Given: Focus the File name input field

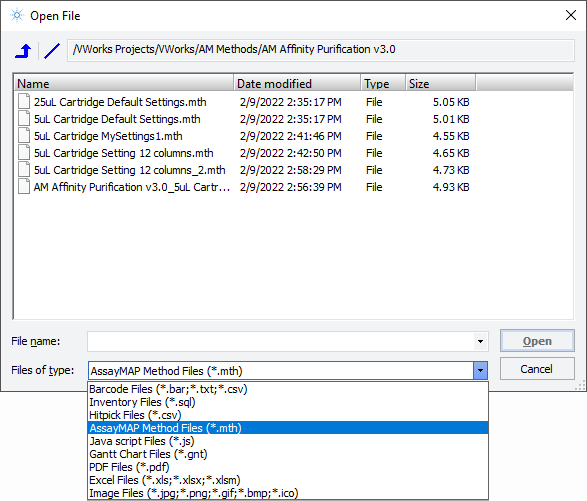Looking at the screenshot, I should point(281,341).
